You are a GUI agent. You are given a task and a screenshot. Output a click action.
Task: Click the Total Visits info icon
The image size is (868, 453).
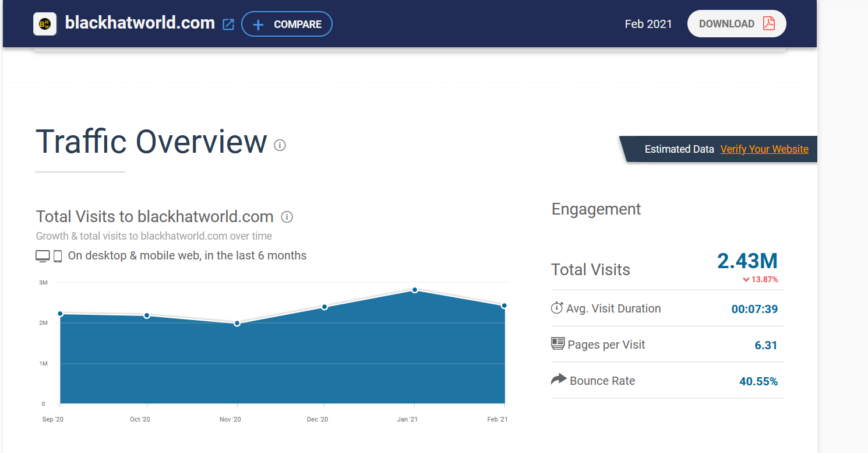point(287,217)
